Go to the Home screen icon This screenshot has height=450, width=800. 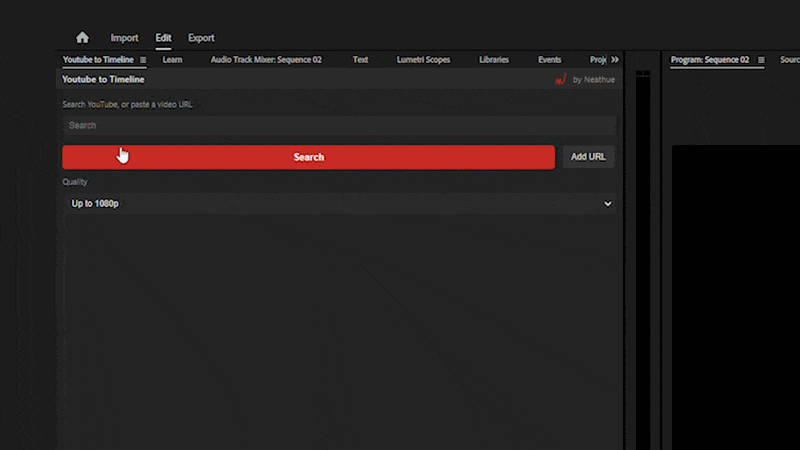pyautogui.click(x=82, y=38)
